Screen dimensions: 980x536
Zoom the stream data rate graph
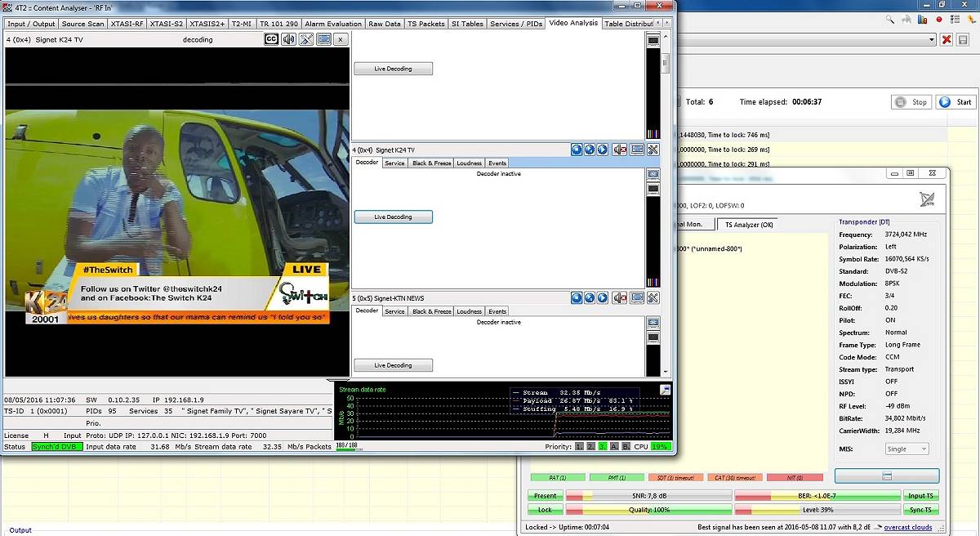click(x=666, y=390)
